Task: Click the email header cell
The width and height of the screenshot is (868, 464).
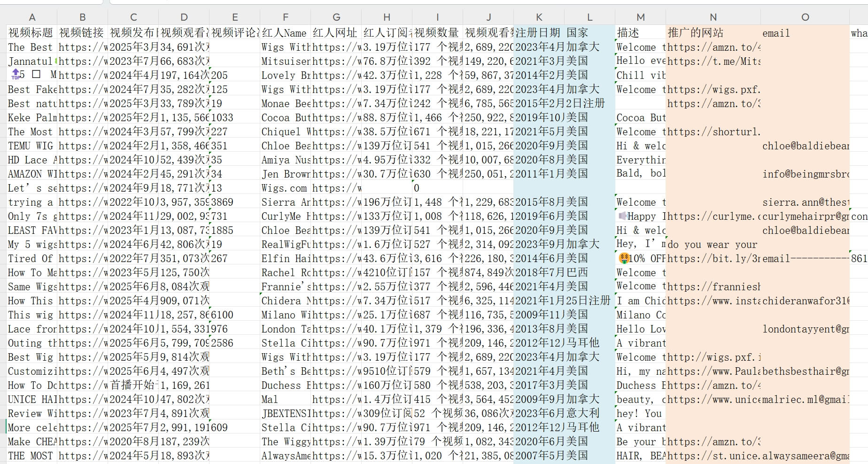Action: tap(805, 32)
